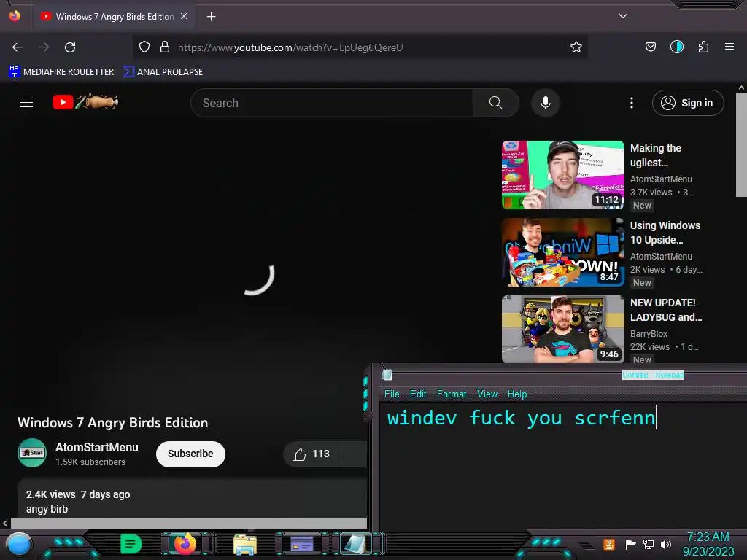Switch to Firefox on the taskbar
The image size is (747, 560).
click(185, 544)
